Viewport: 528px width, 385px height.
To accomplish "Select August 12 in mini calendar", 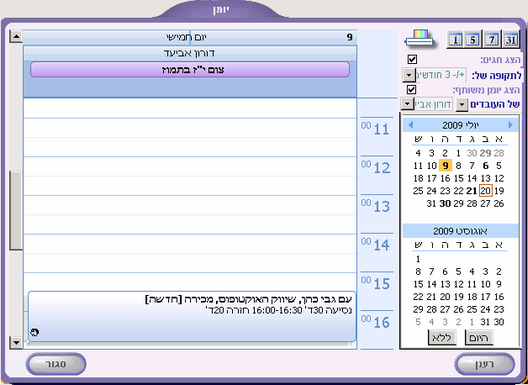I will tap(458, 284).
